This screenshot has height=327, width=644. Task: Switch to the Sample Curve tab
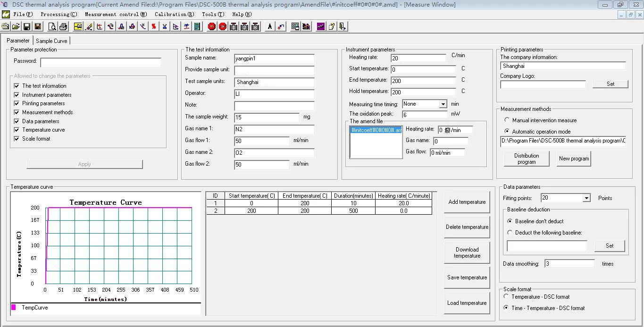[x=51, y=41]
